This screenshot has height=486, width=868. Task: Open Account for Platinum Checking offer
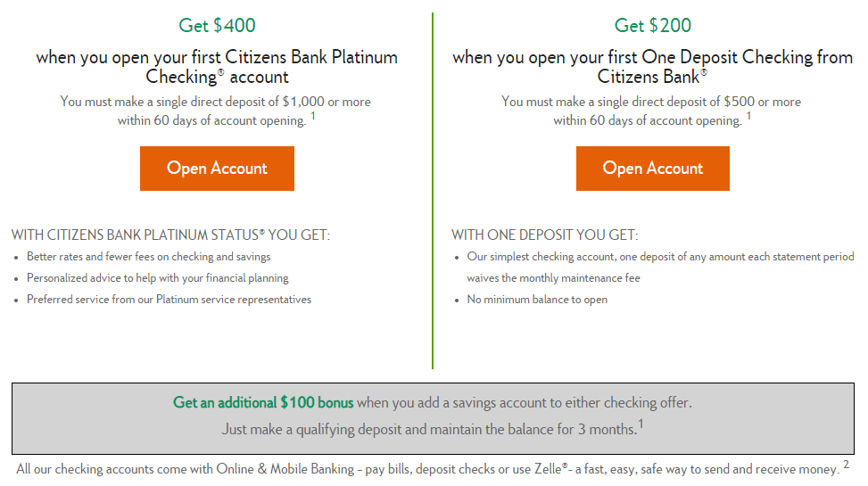pos(217,169)
